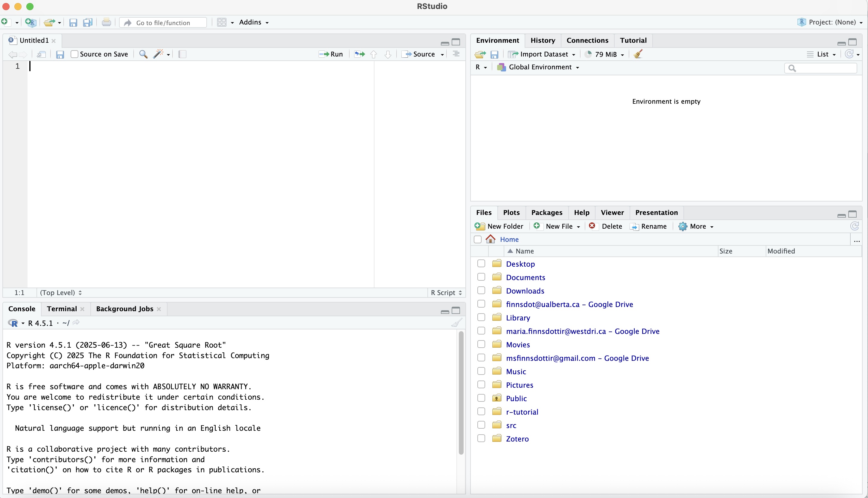This screenshot has height=498, width=868.
Task: Click the Home directory house icon
Action: [x=490, y=239]
